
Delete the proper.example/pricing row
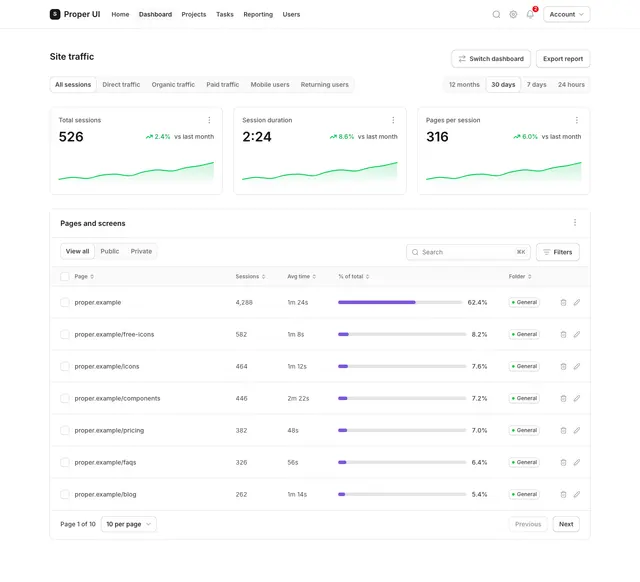click(x=563, y=430)
